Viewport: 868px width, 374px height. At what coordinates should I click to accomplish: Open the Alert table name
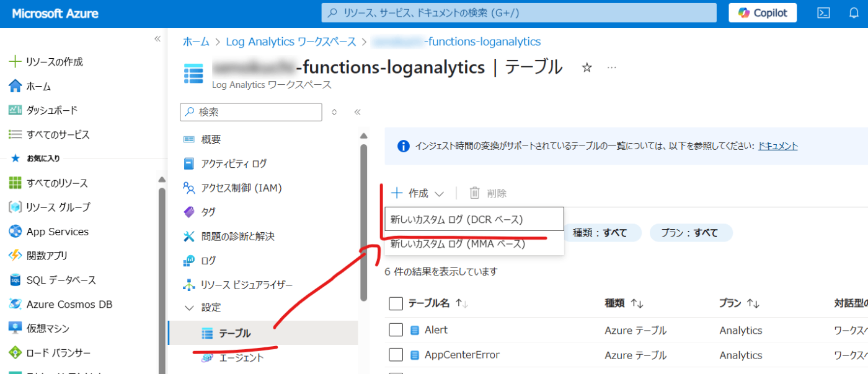[x=436, y=330]
